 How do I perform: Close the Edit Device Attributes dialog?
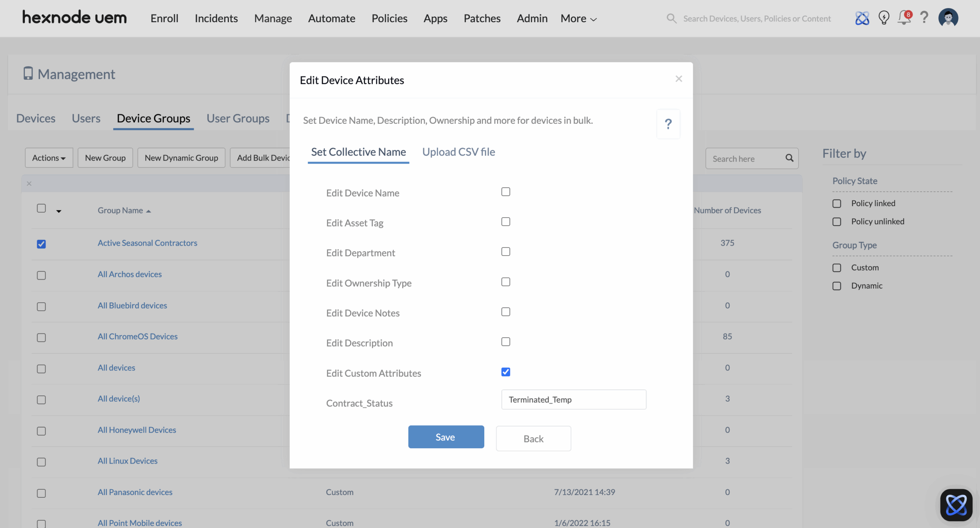[x=679, y=79]
